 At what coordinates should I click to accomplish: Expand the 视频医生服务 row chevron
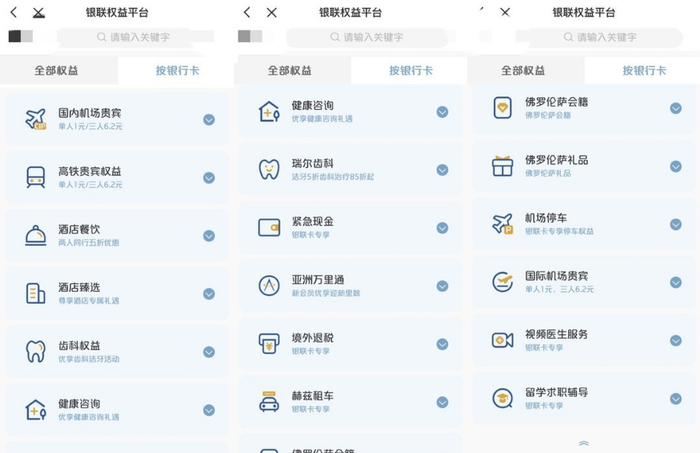click(676, 341)
